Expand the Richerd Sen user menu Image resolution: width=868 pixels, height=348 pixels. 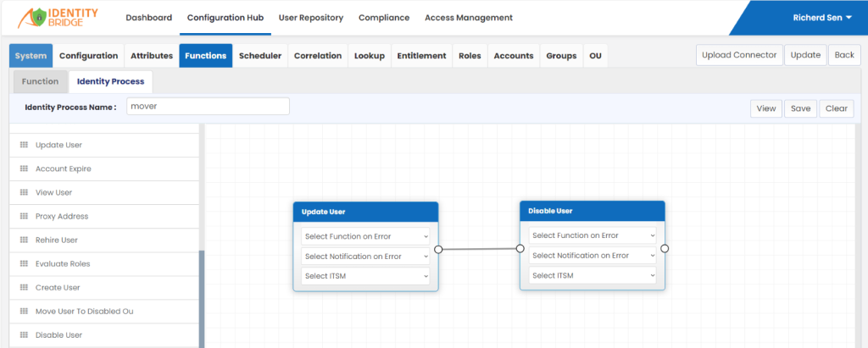point(822,18)
